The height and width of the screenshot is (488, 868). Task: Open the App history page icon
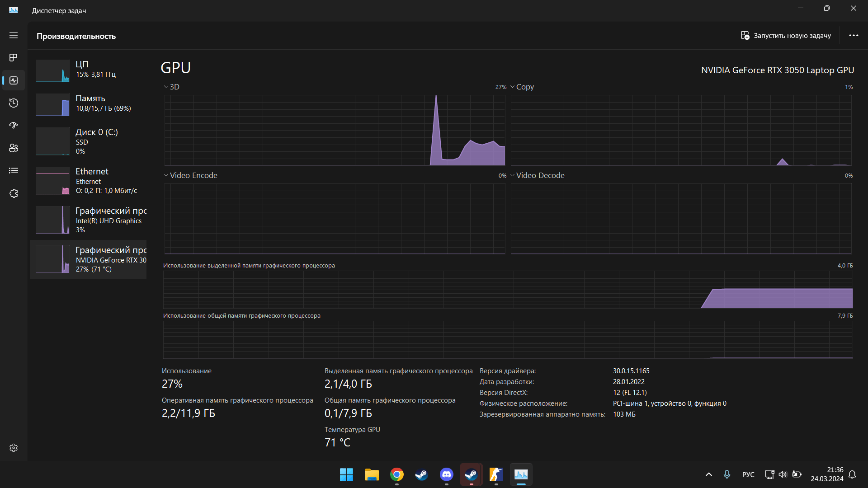(x=14, y=103)
